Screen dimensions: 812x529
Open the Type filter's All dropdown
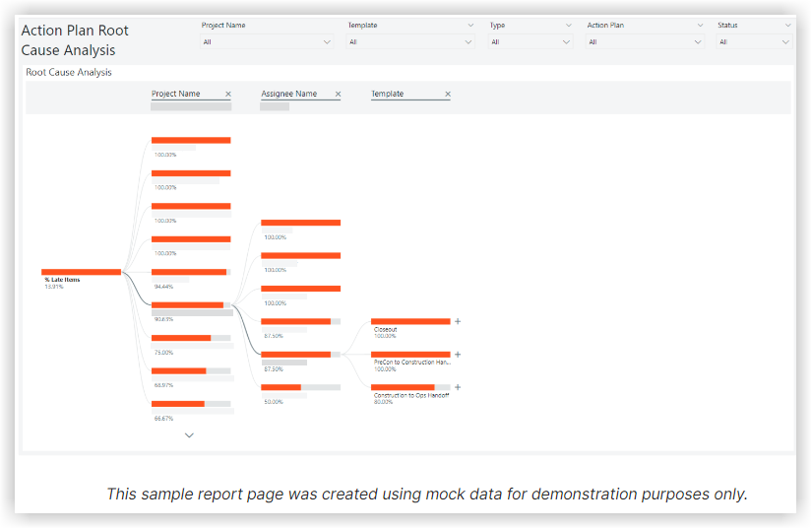pos(531,42)
